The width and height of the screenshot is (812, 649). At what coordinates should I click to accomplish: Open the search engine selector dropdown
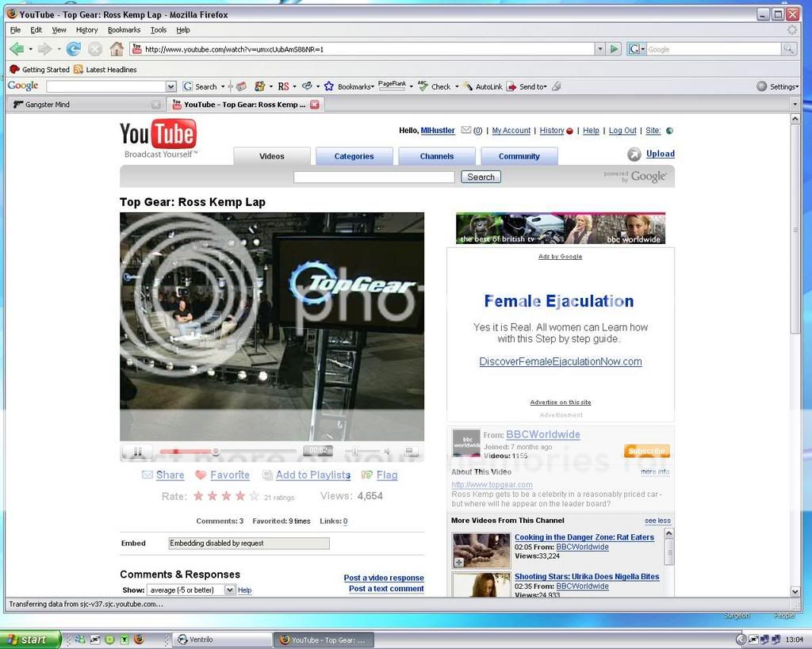pyautogui.click(x=637, y=49)
